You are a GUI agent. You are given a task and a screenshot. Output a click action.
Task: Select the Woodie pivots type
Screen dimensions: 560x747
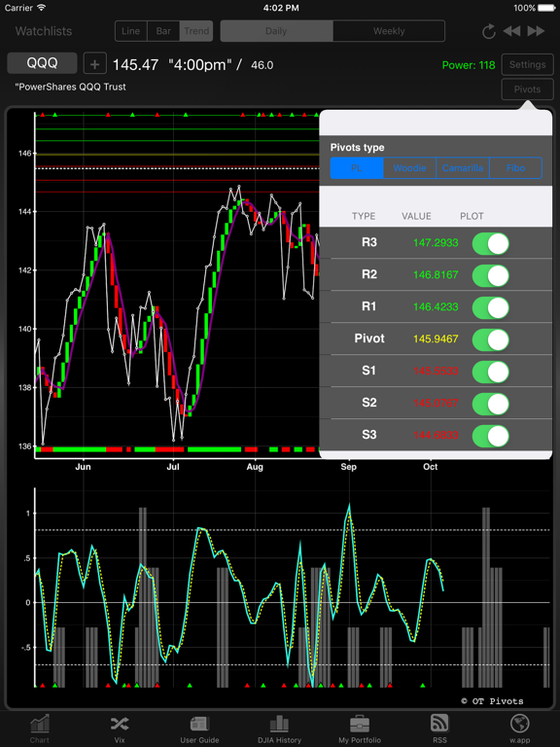point(409,168)
